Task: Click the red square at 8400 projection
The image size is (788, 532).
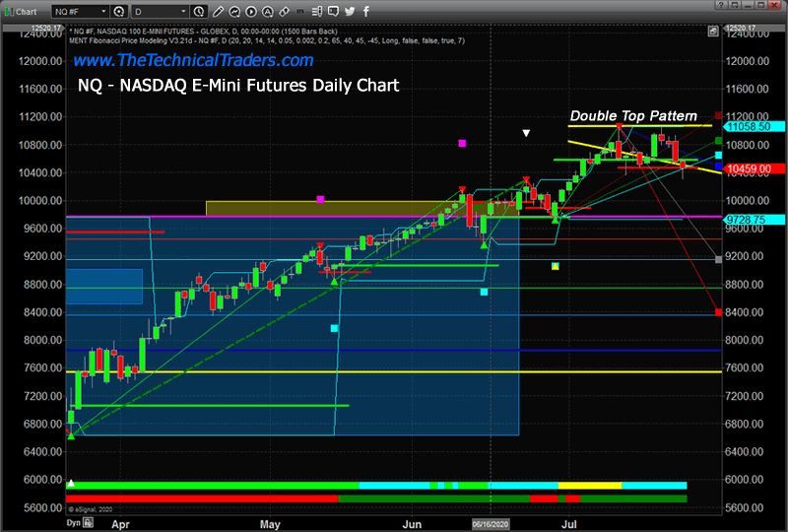Action: coord(719,312)
